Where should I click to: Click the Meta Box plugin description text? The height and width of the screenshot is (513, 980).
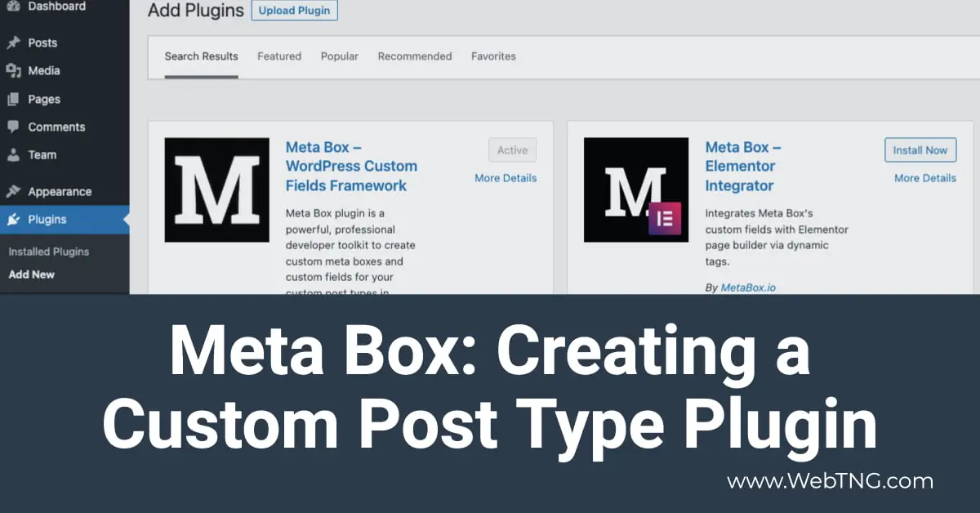pyautogui.click(x=351, y=250)
